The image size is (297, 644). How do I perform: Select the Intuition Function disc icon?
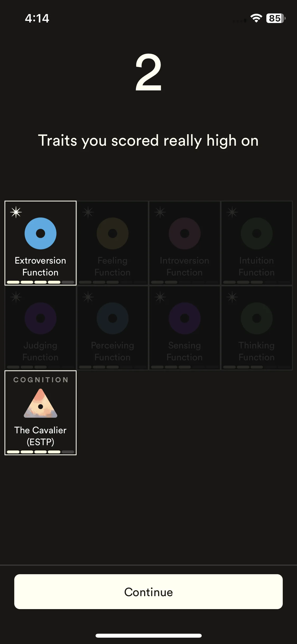pyautogui.click(x=257, y=233)
